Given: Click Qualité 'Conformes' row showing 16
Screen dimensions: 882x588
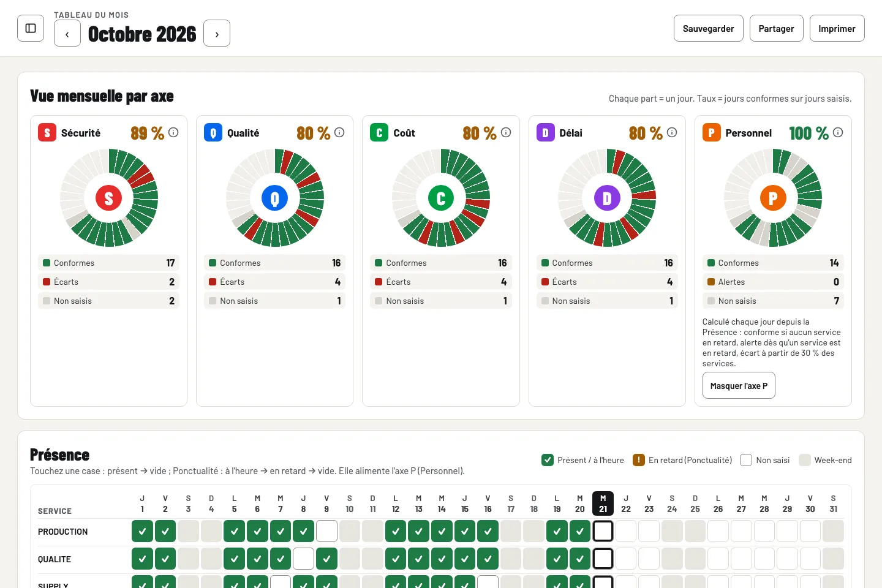Looking at the screenshot, I should (275, 263).
